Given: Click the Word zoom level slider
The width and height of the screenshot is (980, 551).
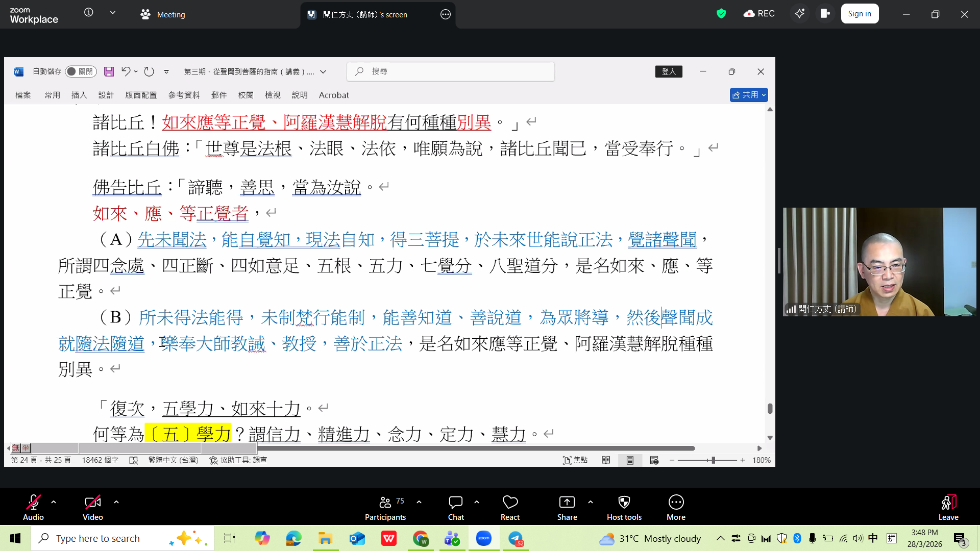Looking at the screenshot, I should tap(713, 460).
